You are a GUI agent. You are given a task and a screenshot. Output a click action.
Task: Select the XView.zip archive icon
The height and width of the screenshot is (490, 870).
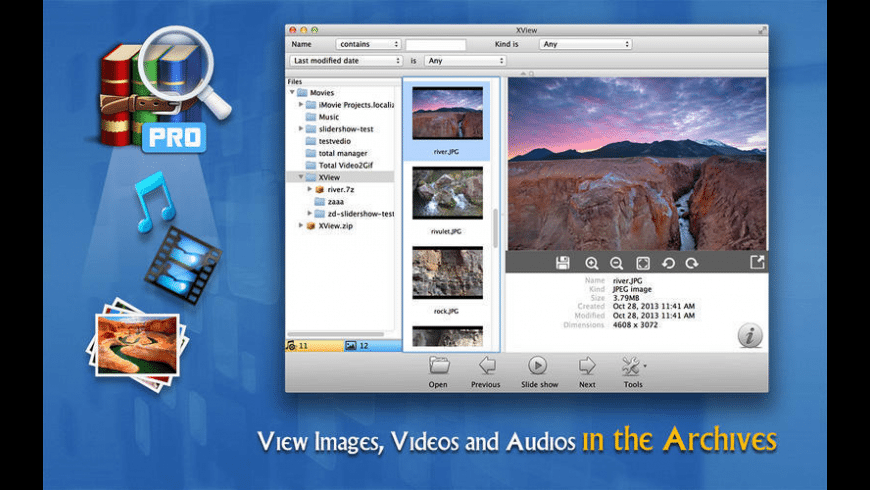311,226
